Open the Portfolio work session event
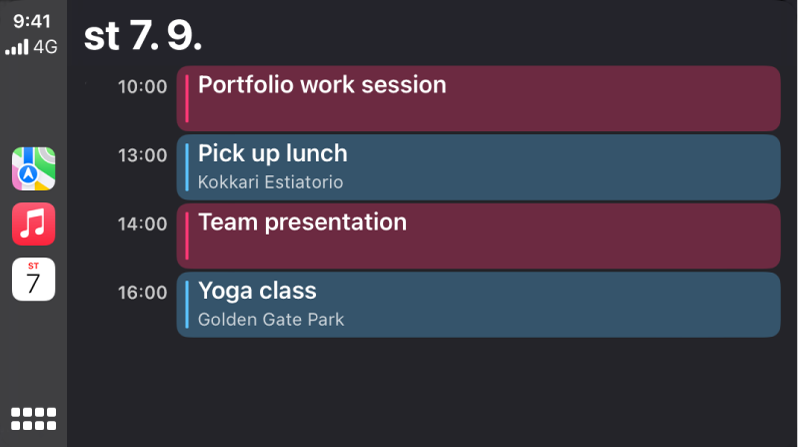The width and height of the screenshot is (798, 447). [478, 98]
